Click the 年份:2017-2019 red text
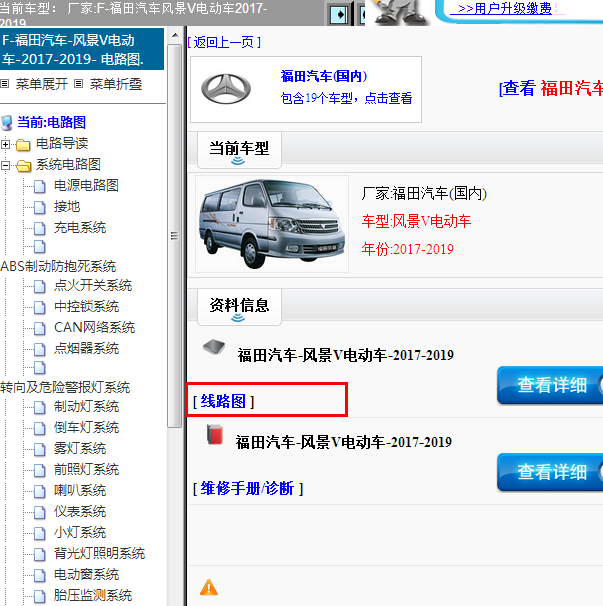The image size is (603, 606). 407,249
